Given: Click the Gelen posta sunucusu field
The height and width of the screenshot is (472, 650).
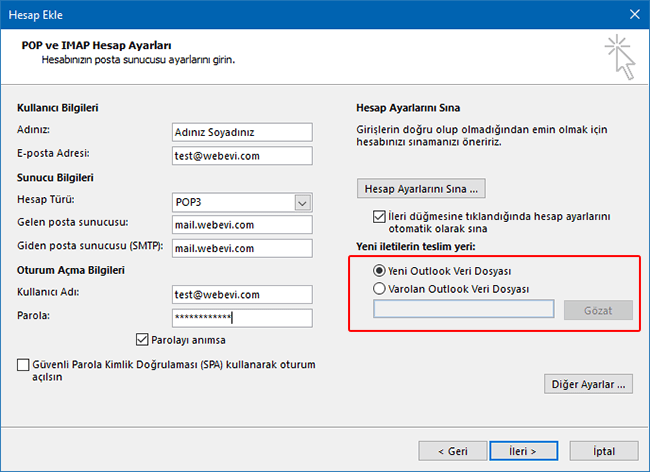Looking at the screenshot, I should click(241, 225).
